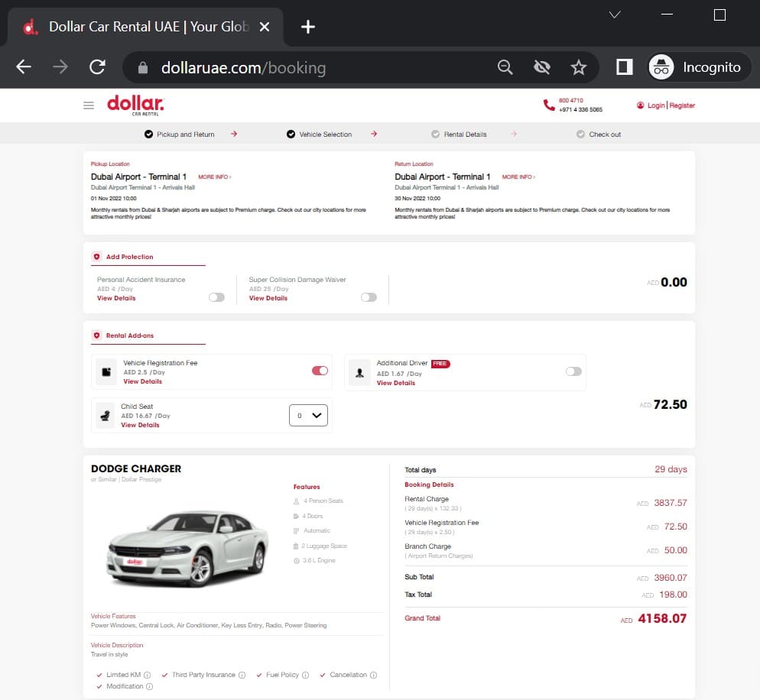Open a new browser tab
The width and height of the screenshot is (760, 700).
click(308, 27)
